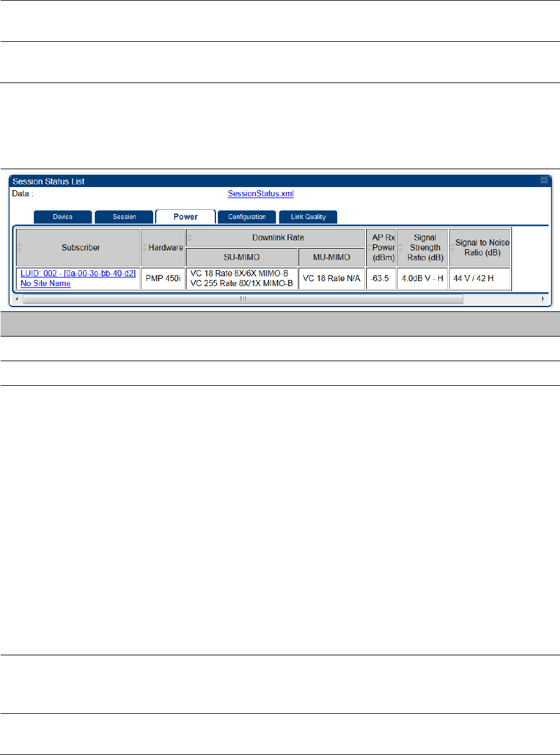Open the SessionStatus.xml data link
This screenshot has height=755, width=560.
[261, 193]
